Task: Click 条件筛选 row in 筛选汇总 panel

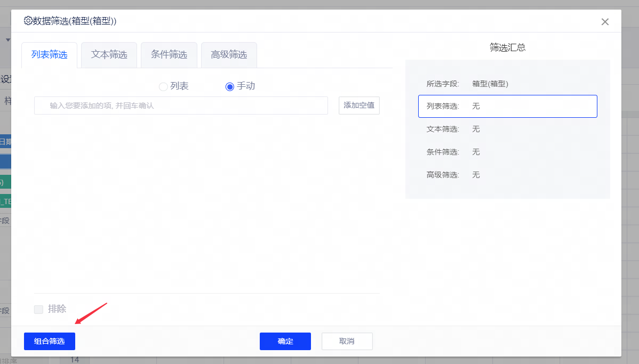Action: coord(507,152)
